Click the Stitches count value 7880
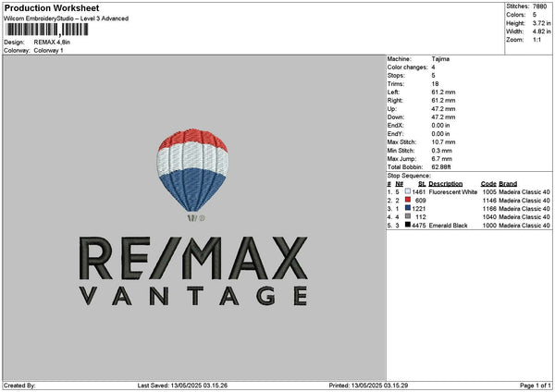Viewport: 555px width, 392px height. point(541,6)
